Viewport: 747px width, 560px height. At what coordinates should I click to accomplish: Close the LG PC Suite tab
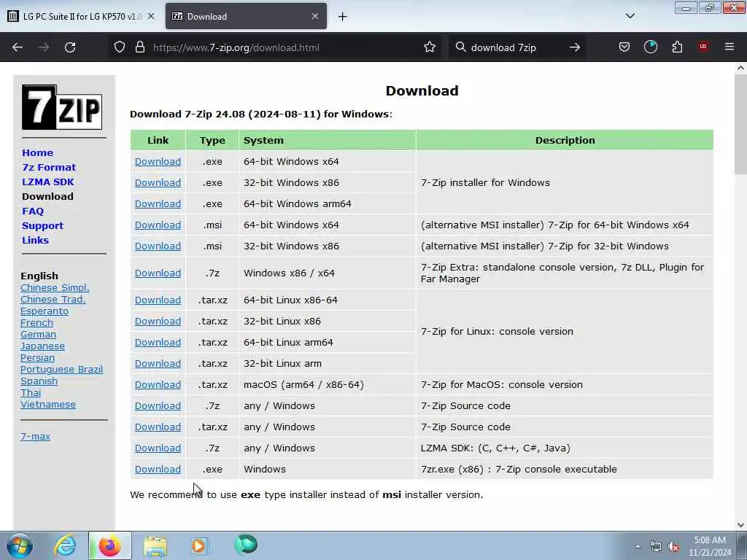[x=151, y=16]
